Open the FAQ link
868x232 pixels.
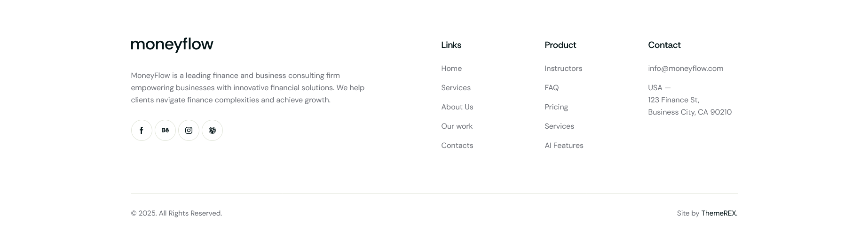click(x=552, y=88)
